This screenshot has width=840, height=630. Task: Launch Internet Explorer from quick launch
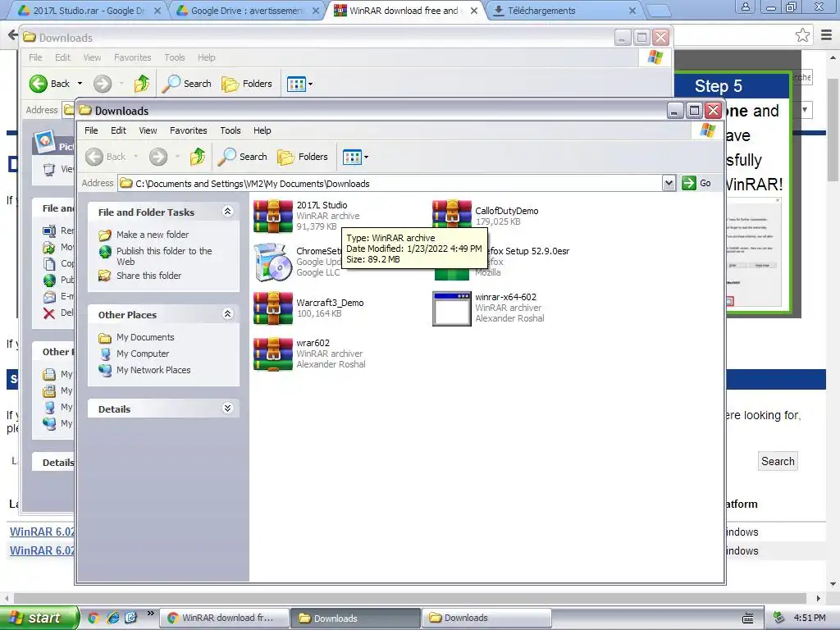(x=112, y=618)
